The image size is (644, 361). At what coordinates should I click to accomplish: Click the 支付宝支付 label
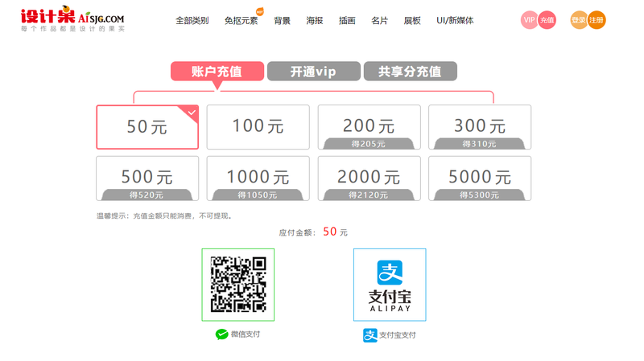coord(398,335)
